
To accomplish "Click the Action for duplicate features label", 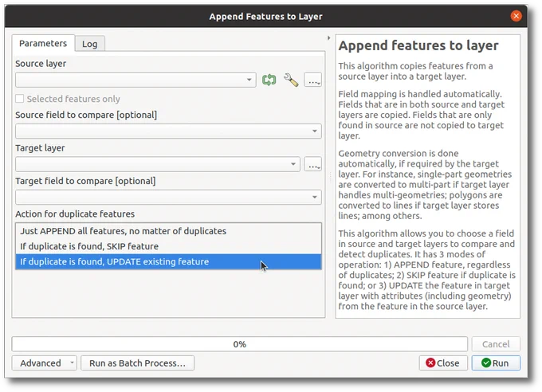I will click(x=75, y=214).
